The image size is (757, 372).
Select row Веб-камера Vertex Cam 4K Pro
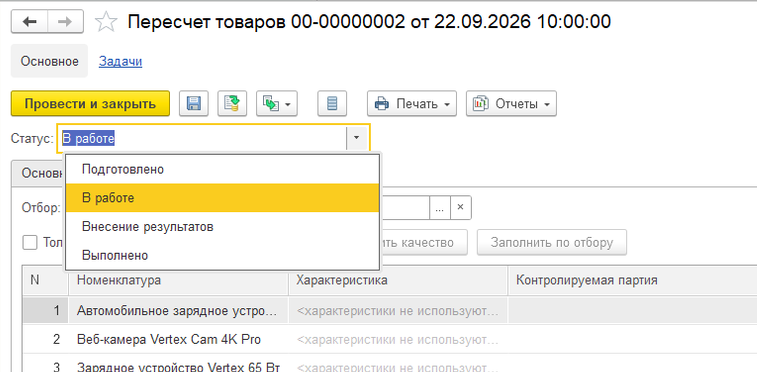pyautogui.click(x=179, y=339)
